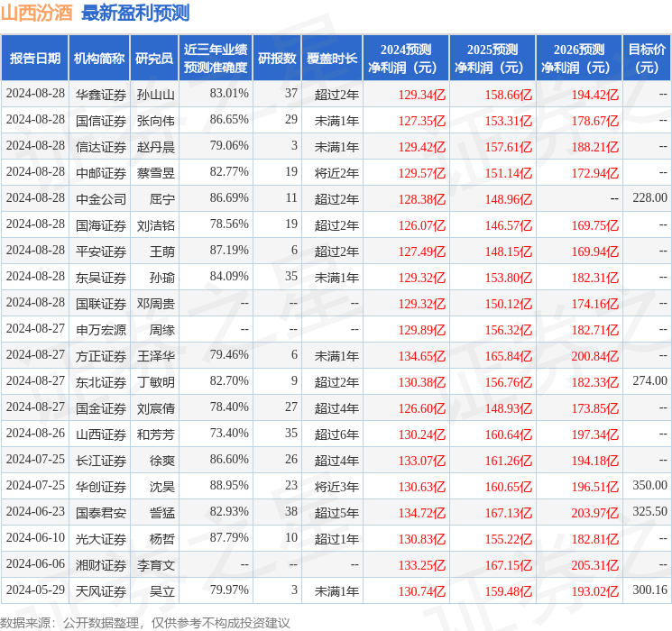This screenshot has width=672, height=631.
Task: Click the 2025预测净利润 column header
Action: pyautogui.click(x=492, y=59)
